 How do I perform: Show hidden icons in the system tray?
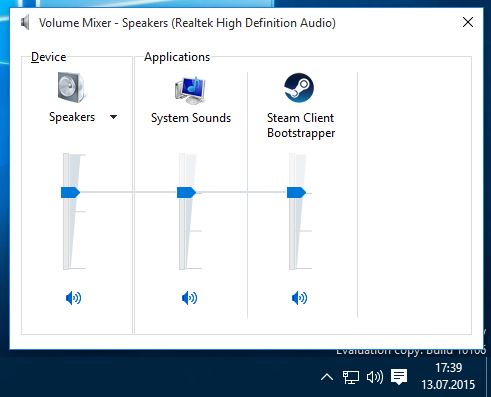tap(327, 377)
